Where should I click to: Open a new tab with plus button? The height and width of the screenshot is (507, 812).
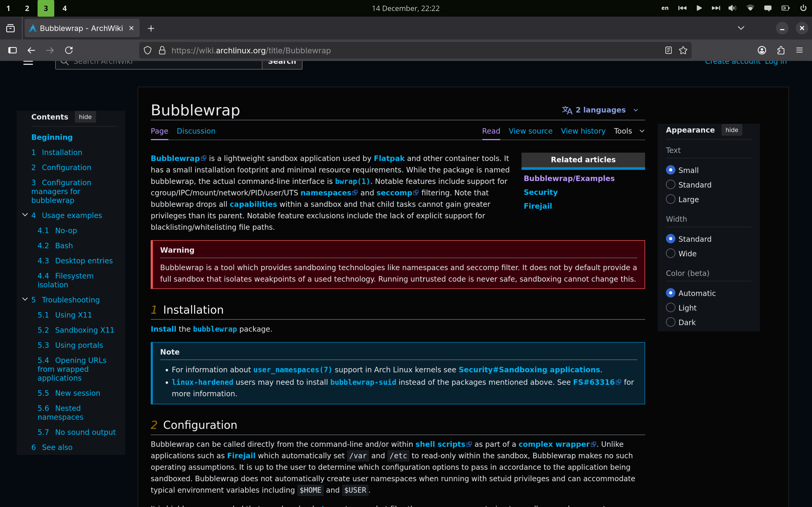tap(151, 28)
